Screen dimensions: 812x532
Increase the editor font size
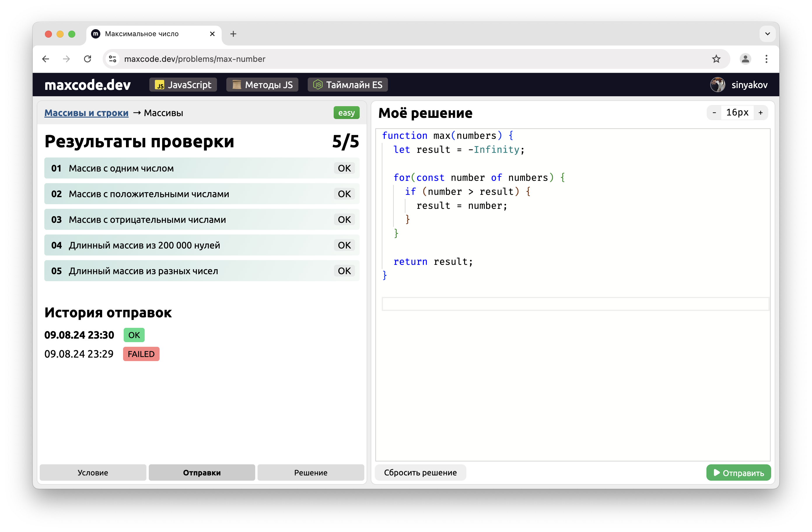click(x=760, y=113)
